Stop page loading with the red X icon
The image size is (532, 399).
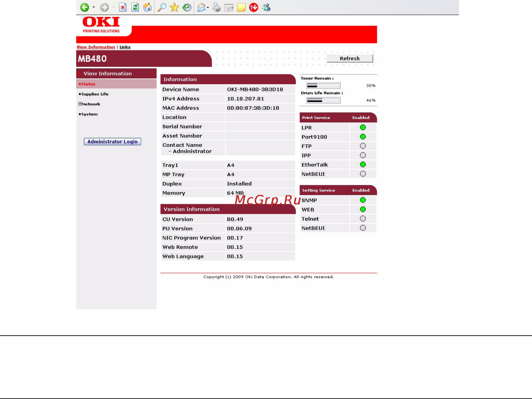(x=123, y=7)
